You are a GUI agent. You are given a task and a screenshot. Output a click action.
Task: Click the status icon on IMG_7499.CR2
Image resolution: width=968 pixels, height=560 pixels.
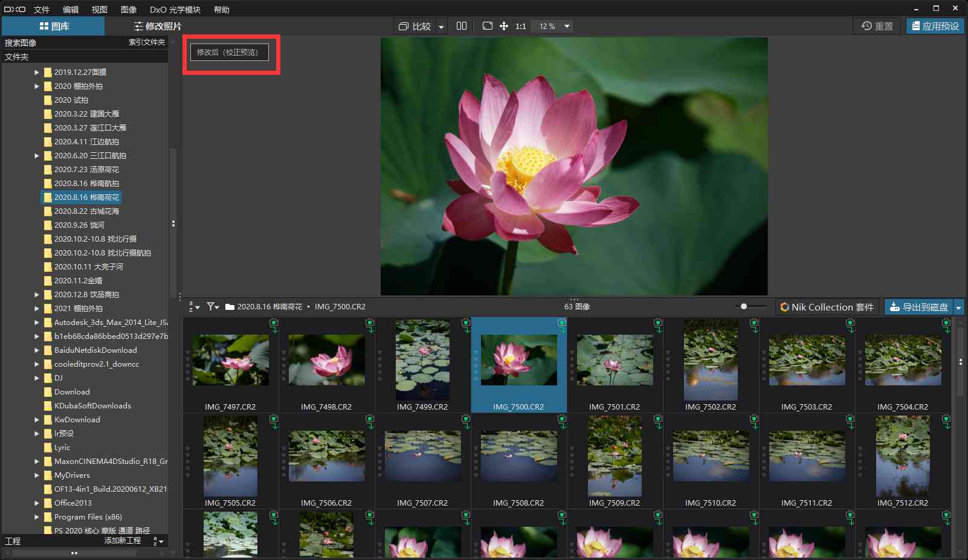click(x=466, y=326)
